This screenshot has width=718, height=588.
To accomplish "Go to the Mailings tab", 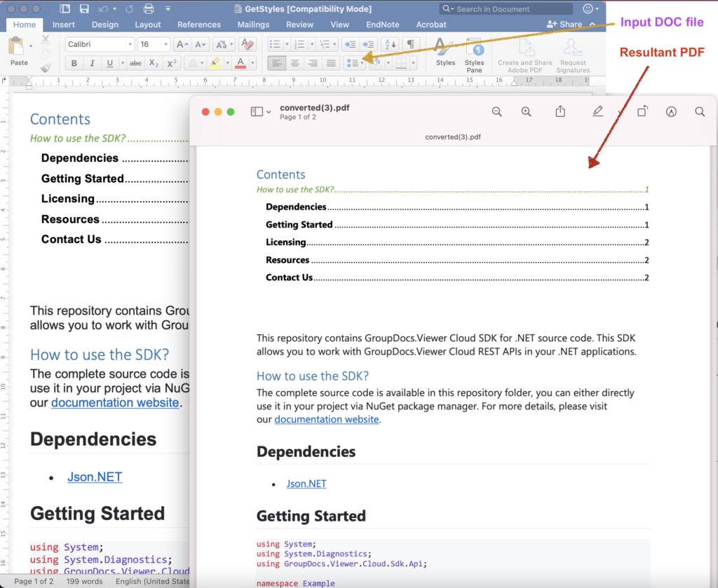I will pos(253,25).
